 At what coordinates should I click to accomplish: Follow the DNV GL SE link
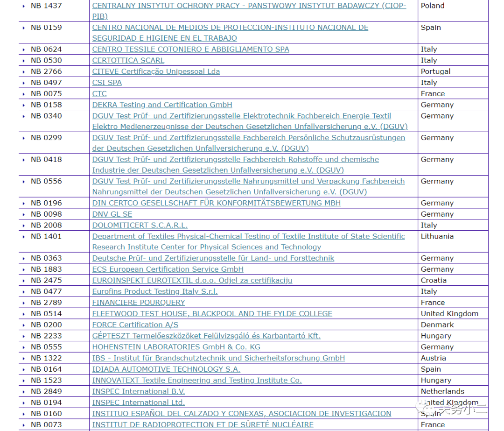point(112,214)
